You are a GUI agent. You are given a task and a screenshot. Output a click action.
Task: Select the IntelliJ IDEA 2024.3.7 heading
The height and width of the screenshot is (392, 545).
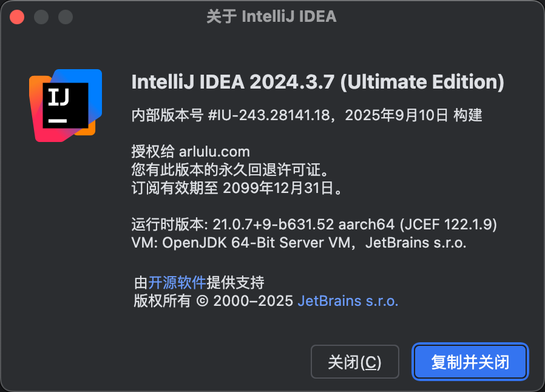tap(317, 81)
